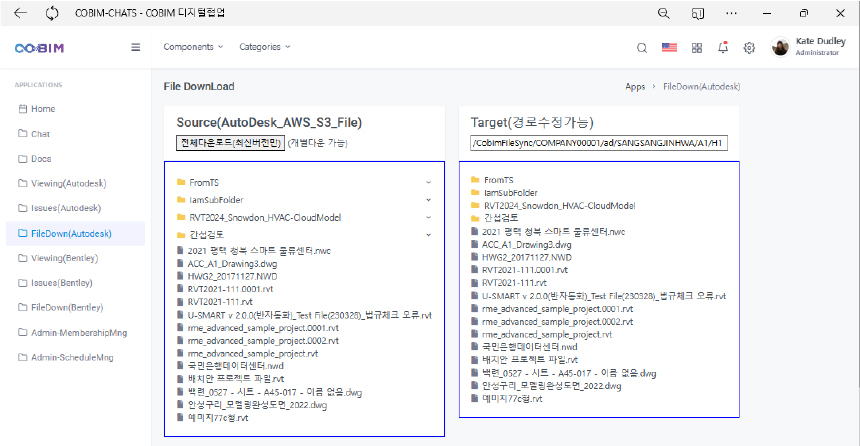Image resolution: width=860 pixels, height=446 pixels.
Task: Open the three-dot more options menu
Action: pos(732,13)
